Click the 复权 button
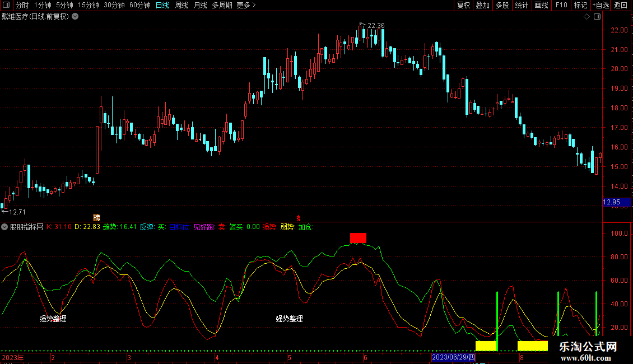 point(463,5)
